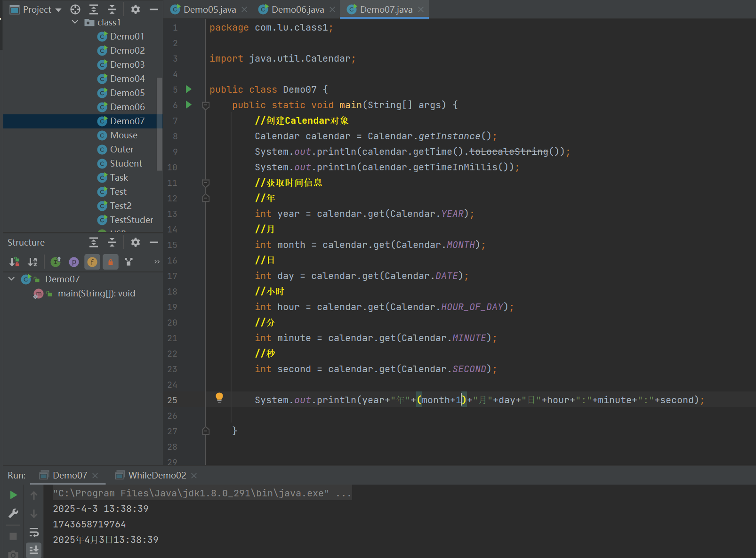The height and width of the screenshot is (558, 756).
Task: Collapse the class1 folder in project tree
Action: [75, 22]
